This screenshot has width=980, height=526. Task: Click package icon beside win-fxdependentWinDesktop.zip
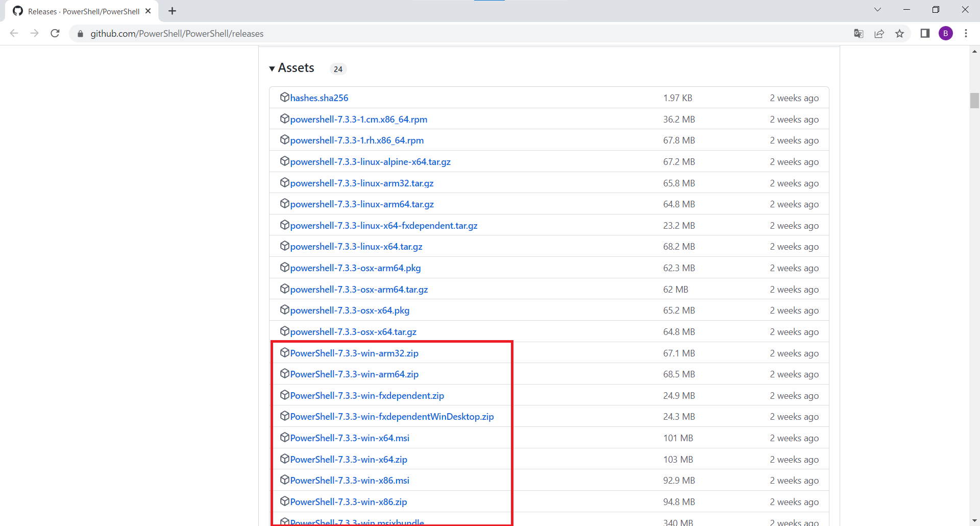click(x=285, y=416)
